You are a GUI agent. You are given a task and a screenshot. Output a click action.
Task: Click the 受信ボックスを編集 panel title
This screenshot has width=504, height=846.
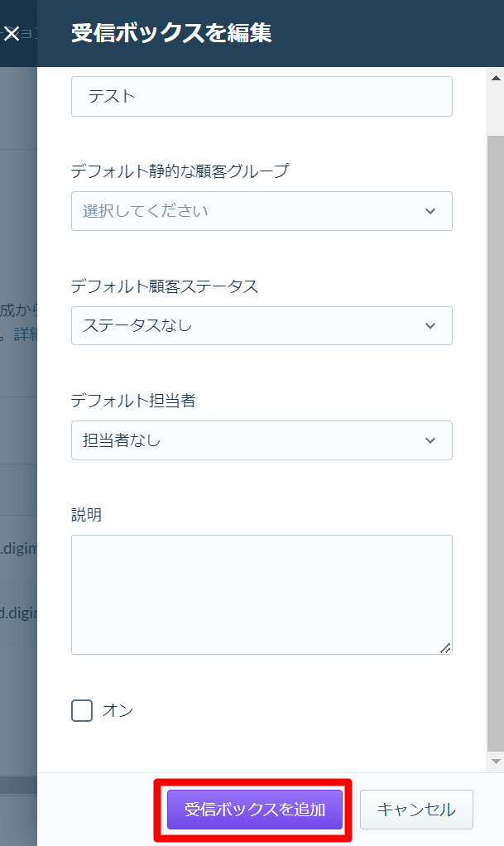pos(171,33)
